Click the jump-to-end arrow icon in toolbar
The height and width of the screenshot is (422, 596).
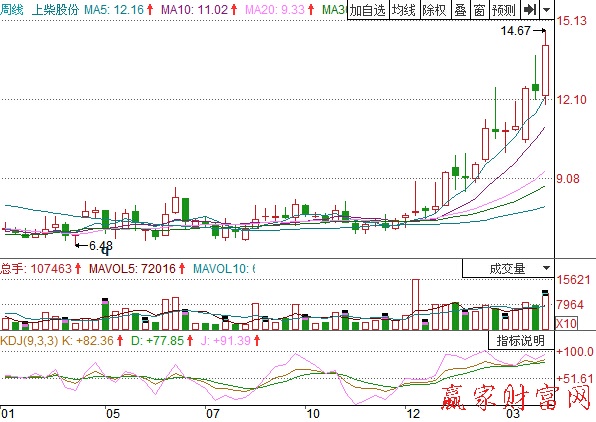click(x=530, y=10)
